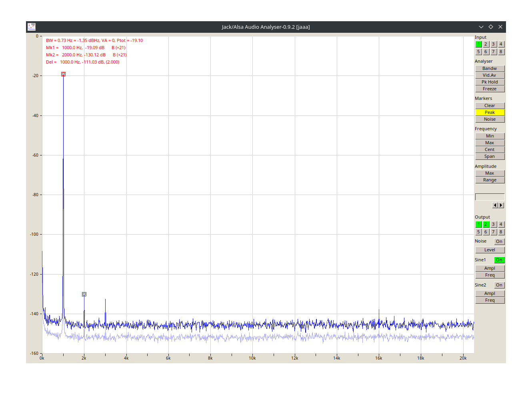Image resolution: width=532 pixels, height=394 pixels.
Task: Toggle output channel 1
Action: point(478,225)
